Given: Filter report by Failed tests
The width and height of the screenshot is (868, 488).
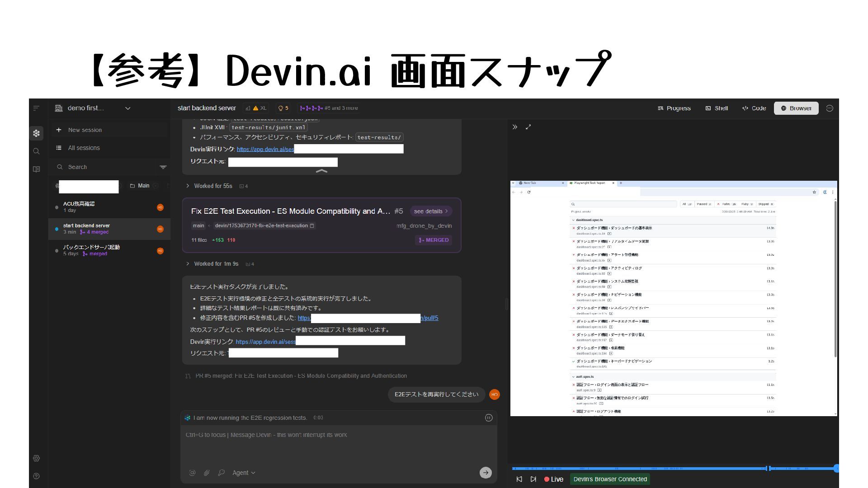Looking at the screenshot, I should [x=726, y=204].
